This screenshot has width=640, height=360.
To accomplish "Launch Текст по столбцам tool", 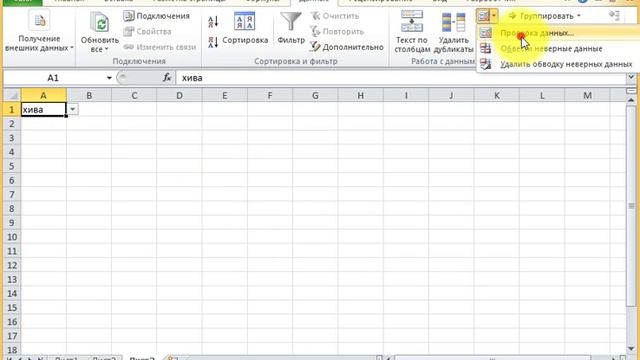I will pyautogui.click(x=412, y=32).
